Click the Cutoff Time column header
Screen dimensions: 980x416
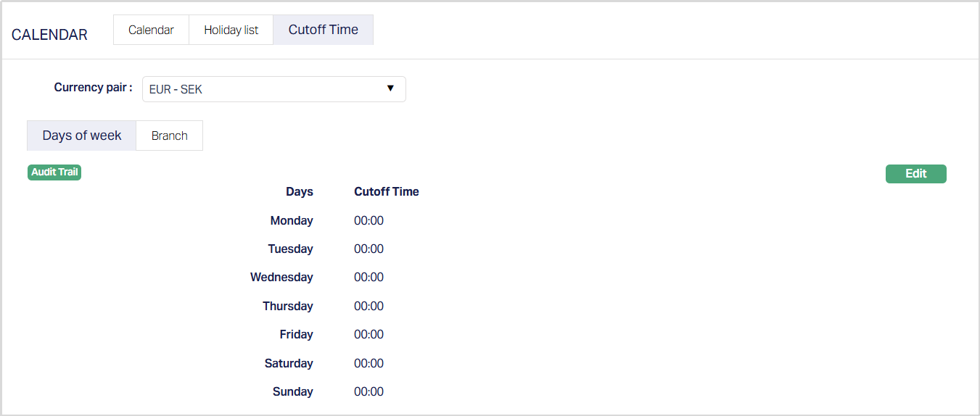pos(386,192)
